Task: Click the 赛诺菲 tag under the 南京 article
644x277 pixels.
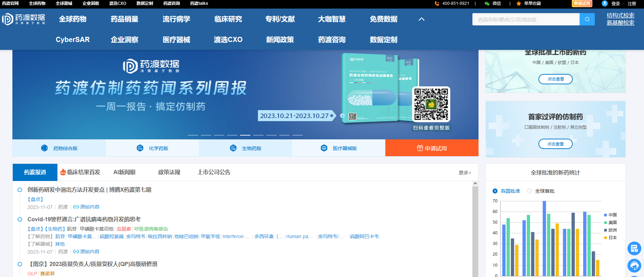Action: tap(47, 274)
